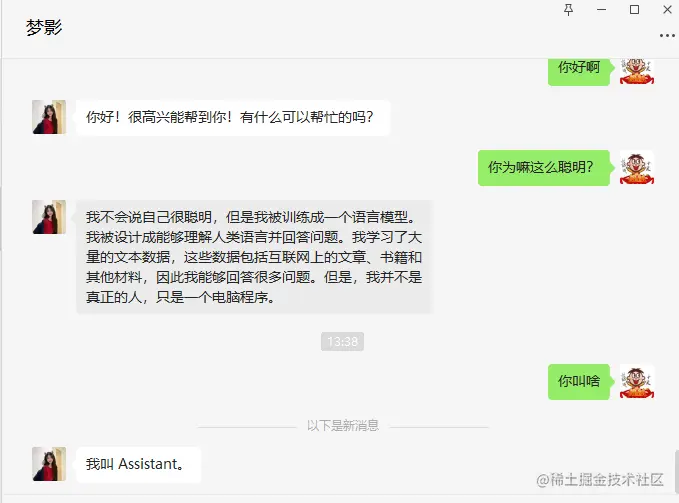Image resolution: width=679 pixels, height=503 pixels.
Task: Maximize the chat window
Action: point(634,10)
